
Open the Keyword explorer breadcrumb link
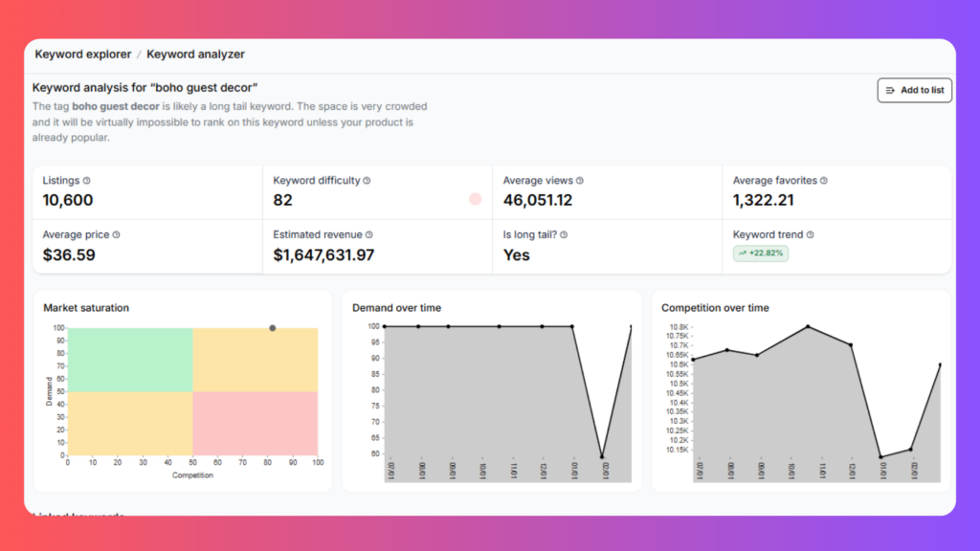[83, 55]
